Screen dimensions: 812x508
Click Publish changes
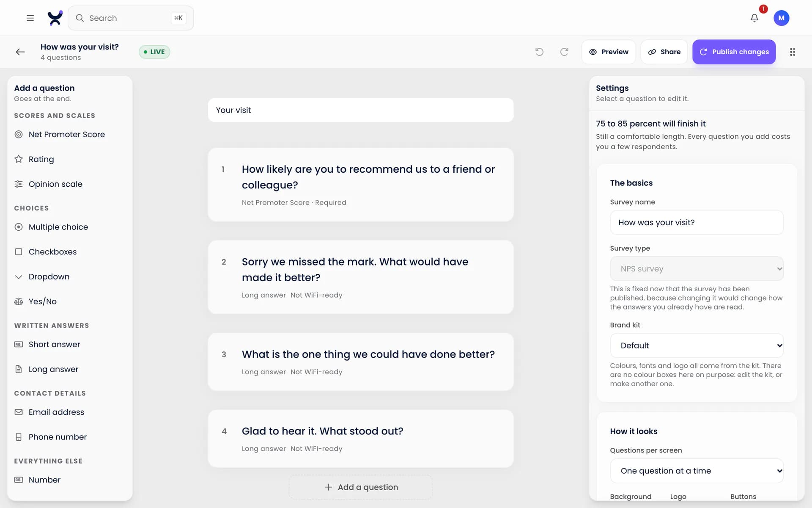tap(734, 52)
